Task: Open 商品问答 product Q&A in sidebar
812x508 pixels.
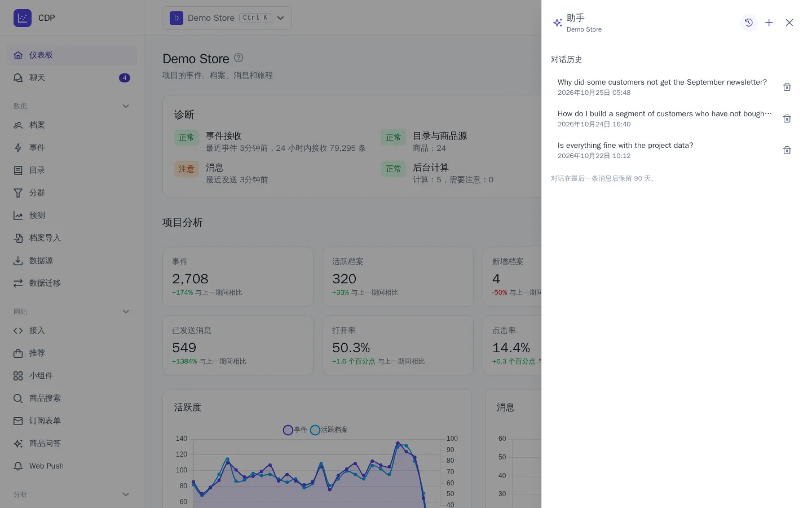Action: pos(72,443)
